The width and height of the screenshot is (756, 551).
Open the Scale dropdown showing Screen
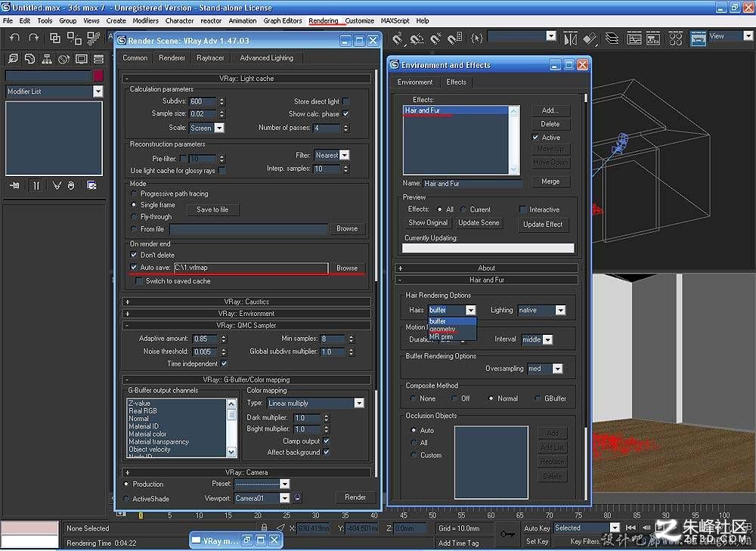pyautogui.click(x=219, y=128)
